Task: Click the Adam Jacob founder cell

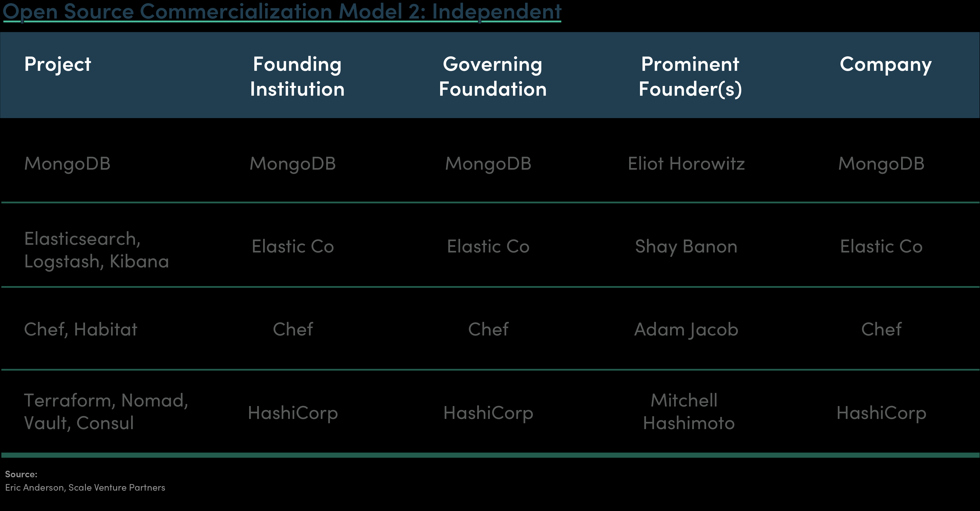Action: point(686,329)
